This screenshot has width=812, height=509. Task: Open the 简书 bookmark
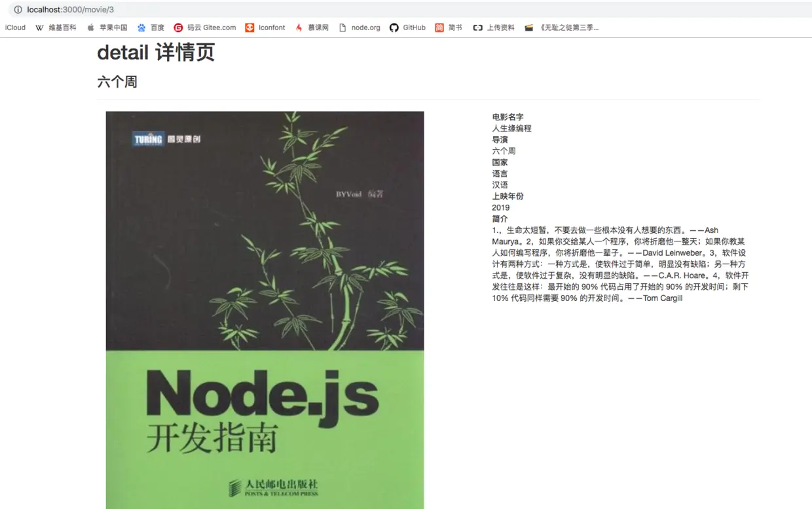(449, 27)
